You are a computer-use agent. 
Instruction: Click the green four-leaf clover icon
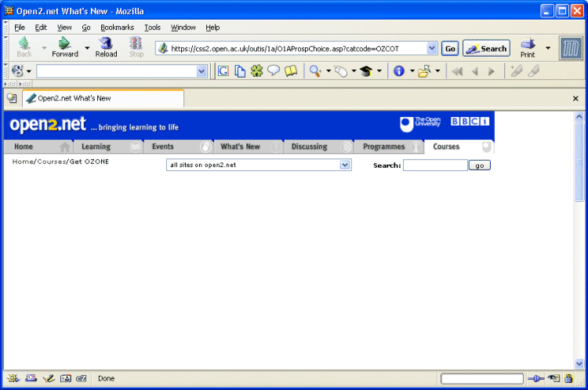[257, 71]
